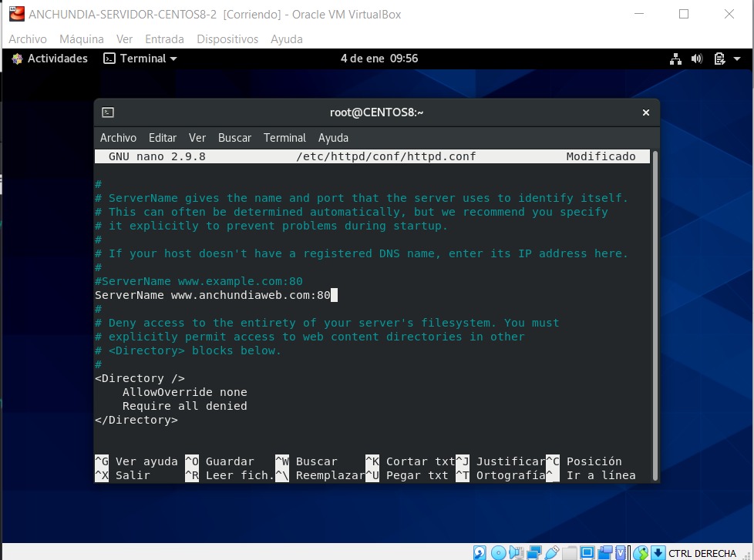Viewport: 754px width, 560px height.
Task: Open VirtualBox Máquina menu
Action: pyautogui.click(x=81, y=39)
